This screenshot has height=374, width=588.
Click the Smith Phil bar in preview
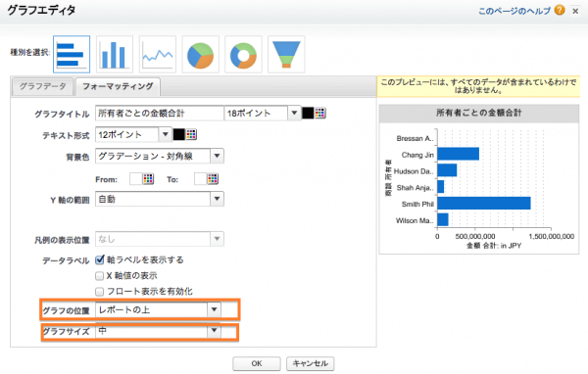(484, 203)
